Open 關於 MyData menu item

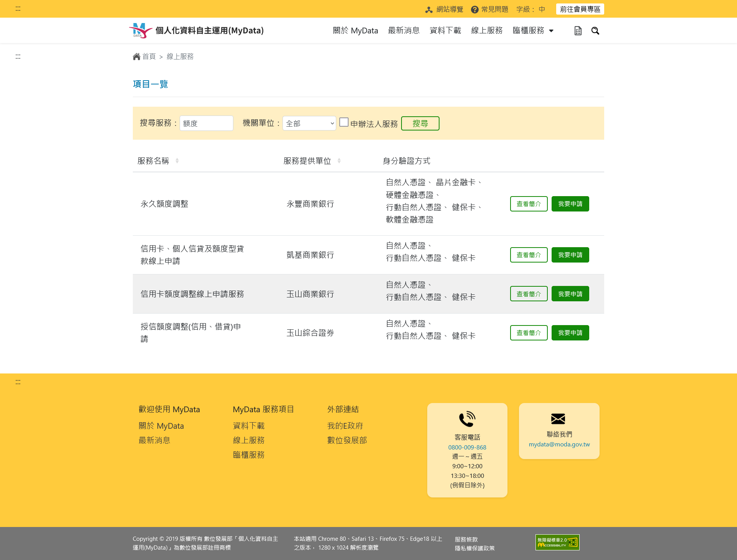[x=355, y=30]
